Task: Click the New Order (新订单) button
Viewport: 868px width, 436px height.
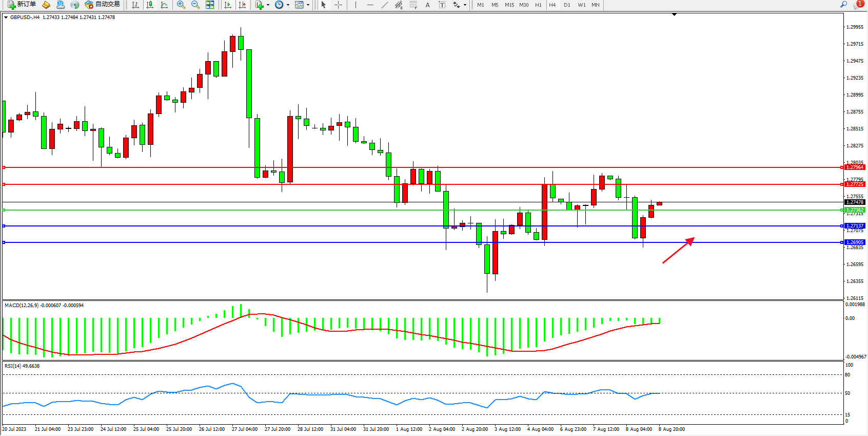Action: (x=22, y=5)
